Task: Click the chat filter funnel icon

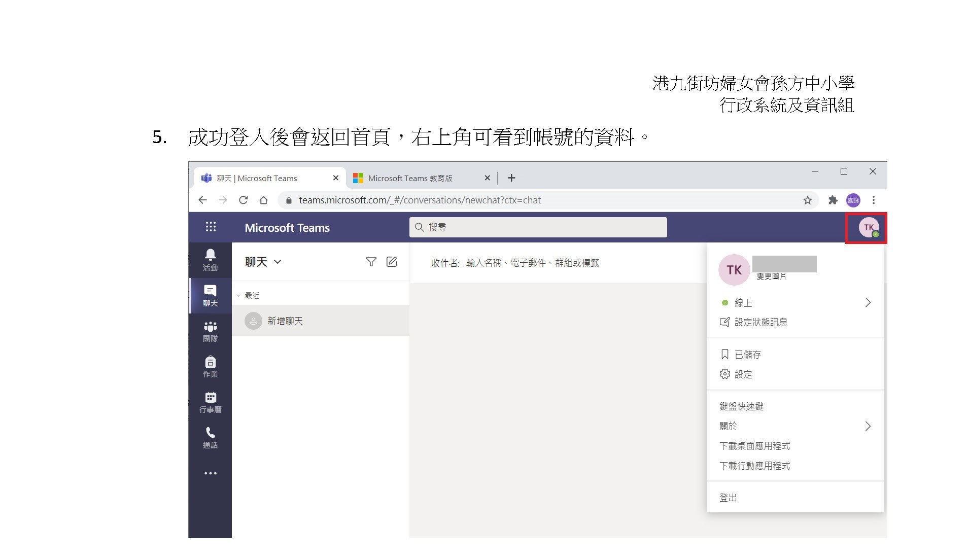Action: [371, 262]
